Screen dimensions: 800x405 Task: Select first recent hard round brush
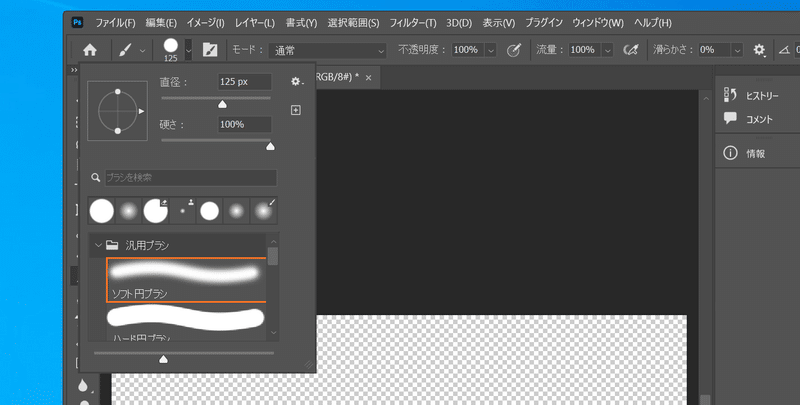pyautogui.click(x=102, y=211)
